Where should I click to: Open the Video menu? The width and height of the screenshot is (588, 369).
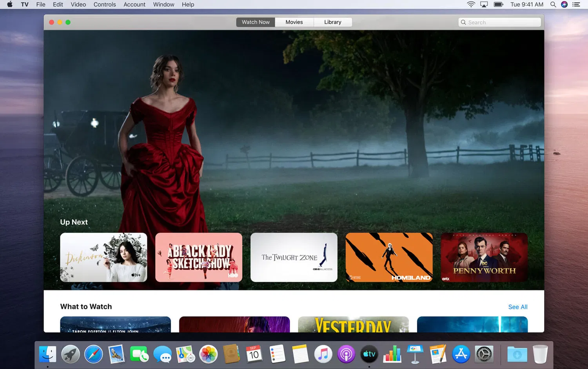pos(78,4)
